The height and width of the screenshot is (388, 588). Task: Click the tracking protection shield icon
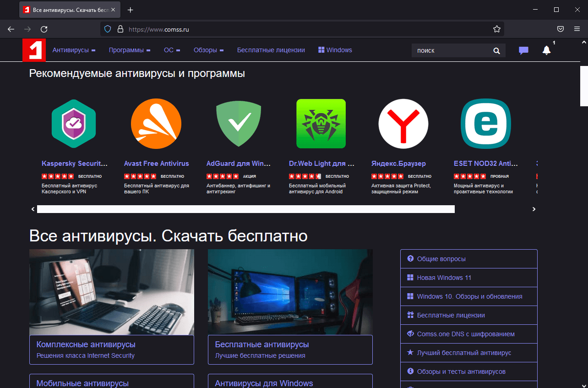tap(108, 29)
